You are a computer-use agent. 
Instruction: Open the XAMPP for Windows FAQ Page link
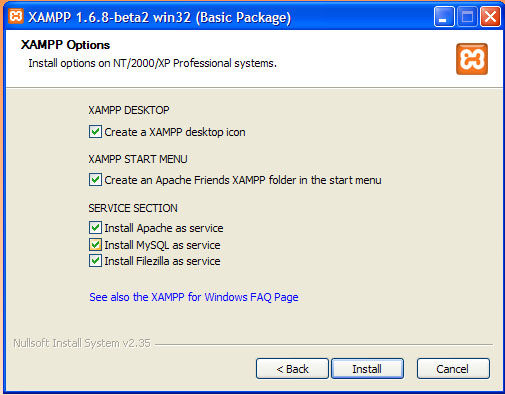(194, 297)
